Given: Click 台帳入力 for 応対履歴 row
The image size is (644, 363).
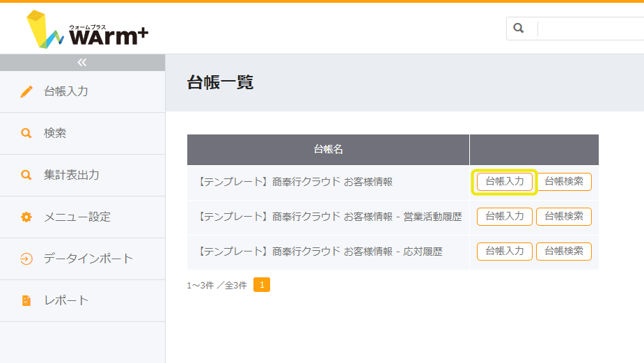Looking at the screenshot, I should pyautogui.click(x=504, y=252).
